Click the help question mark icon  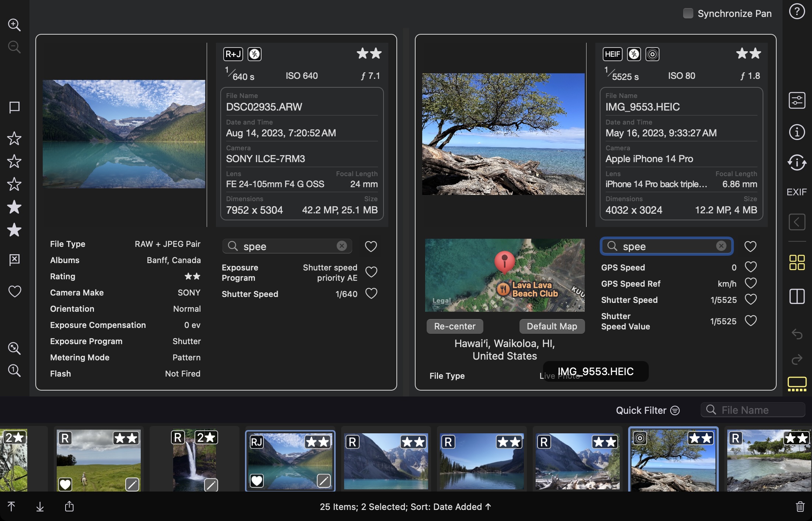coord(797,12)
